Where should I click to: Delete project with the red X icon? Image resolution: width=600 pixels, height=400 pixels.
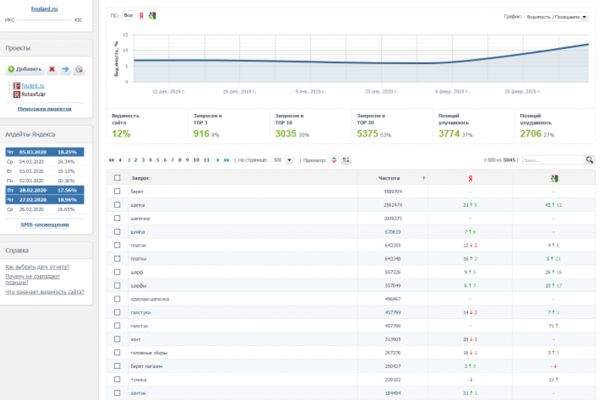coord(52,69)
